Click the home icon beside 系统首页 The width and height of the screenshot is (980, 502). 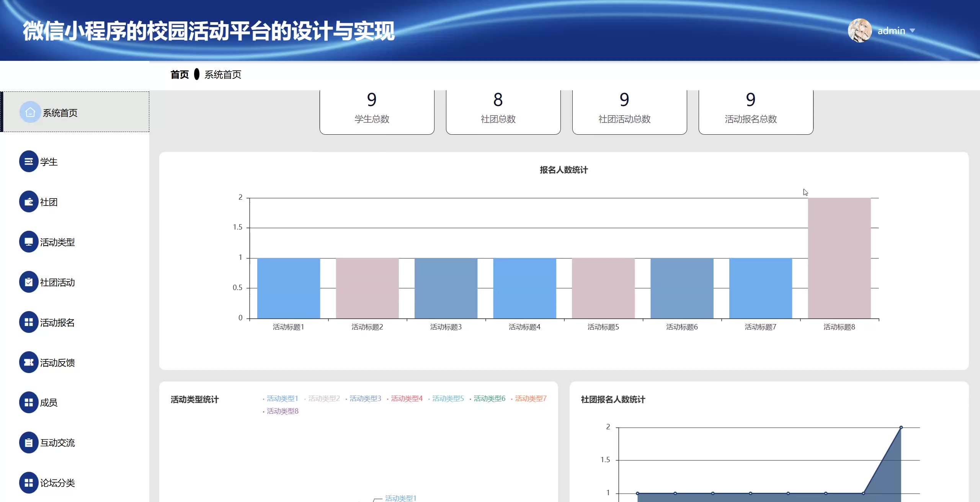coord(30,112)
